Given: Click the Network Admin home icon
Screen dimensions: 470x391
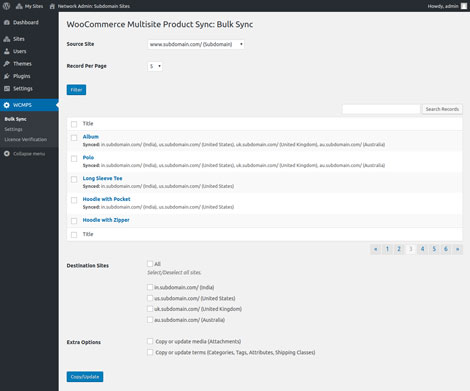Looking at the screenshot, I should [52, 6].
